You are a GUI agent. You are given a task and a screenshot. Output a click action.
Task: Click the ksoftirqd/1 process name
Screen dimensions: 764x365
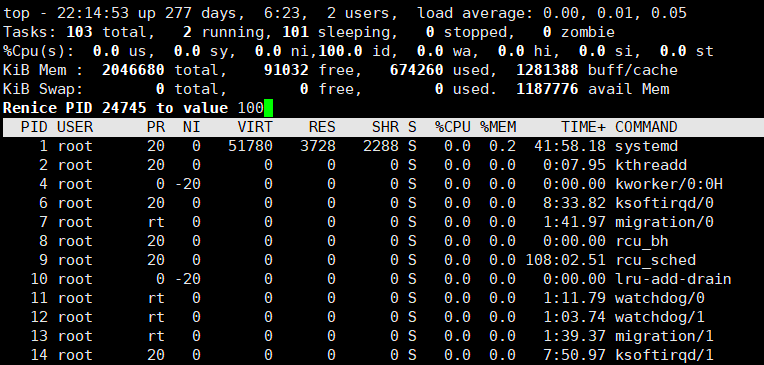click(x=664, y=355)
